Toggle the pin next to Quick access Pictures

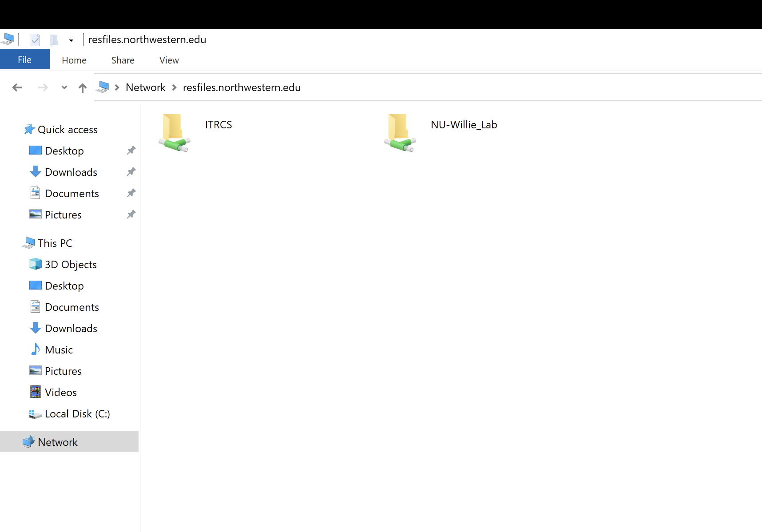[x=131, y=214]
